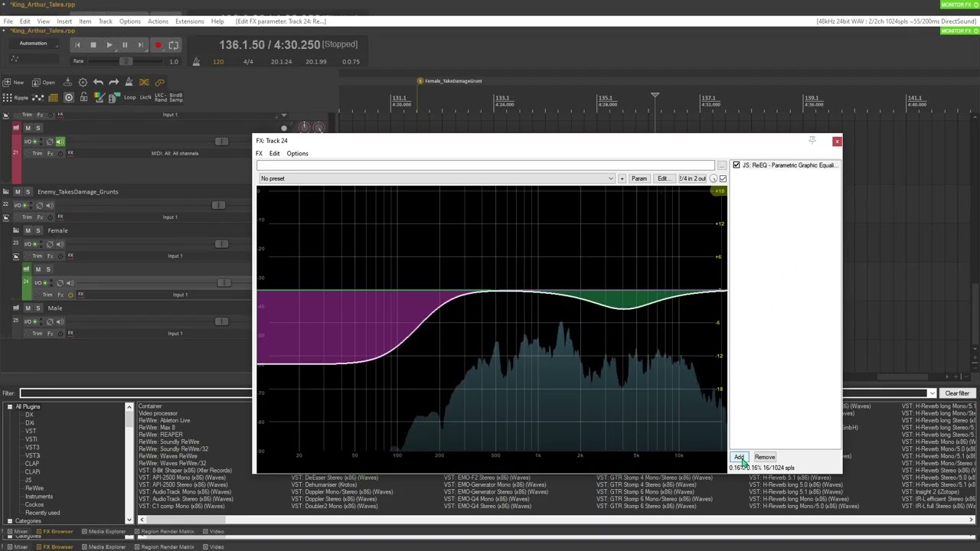Click the Open project toolbar icon
Image resolution: width=980 pixels, height=551 pixels.
(x=43, y=82)
